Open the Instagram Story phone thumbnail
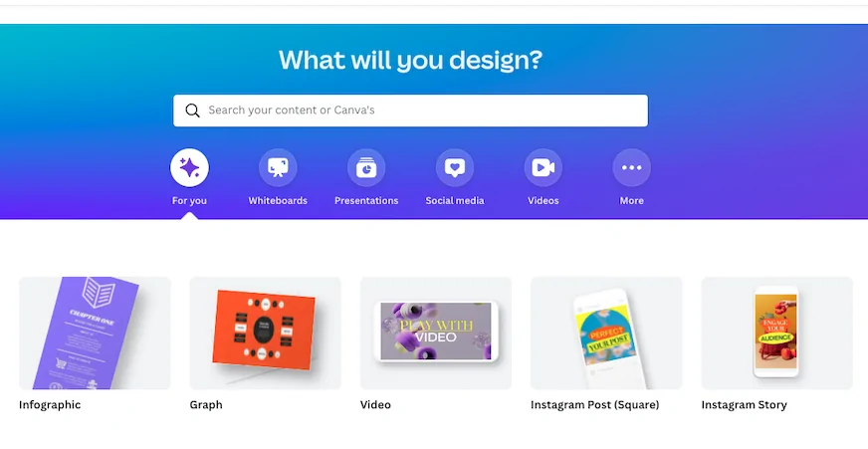 coord(776,333)
